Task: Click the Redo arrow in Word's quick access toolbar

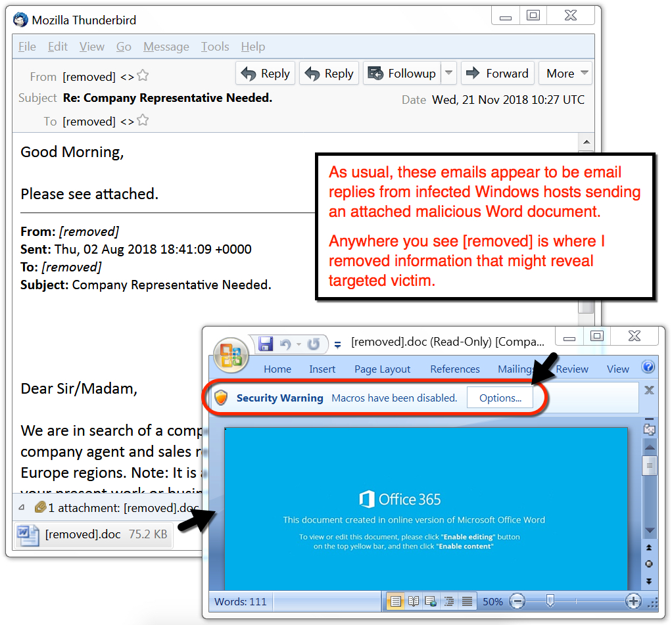Action: 314,344
